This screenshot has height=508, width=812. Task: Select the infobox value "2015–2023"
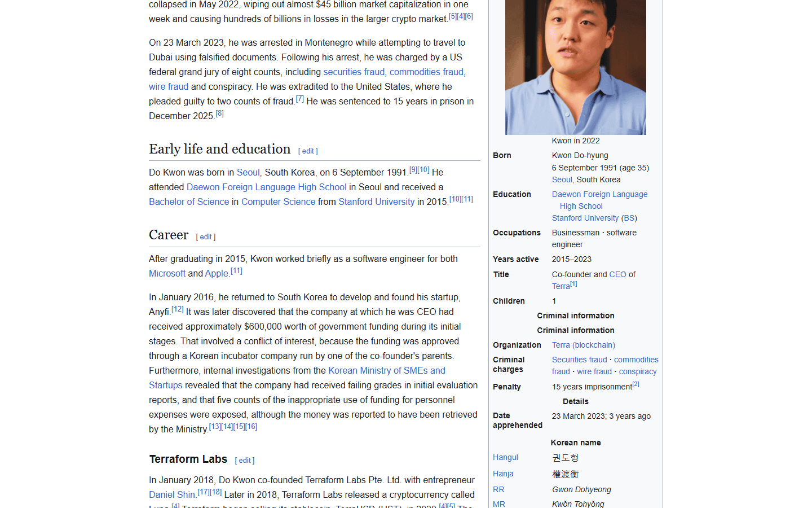coord(572,259)
